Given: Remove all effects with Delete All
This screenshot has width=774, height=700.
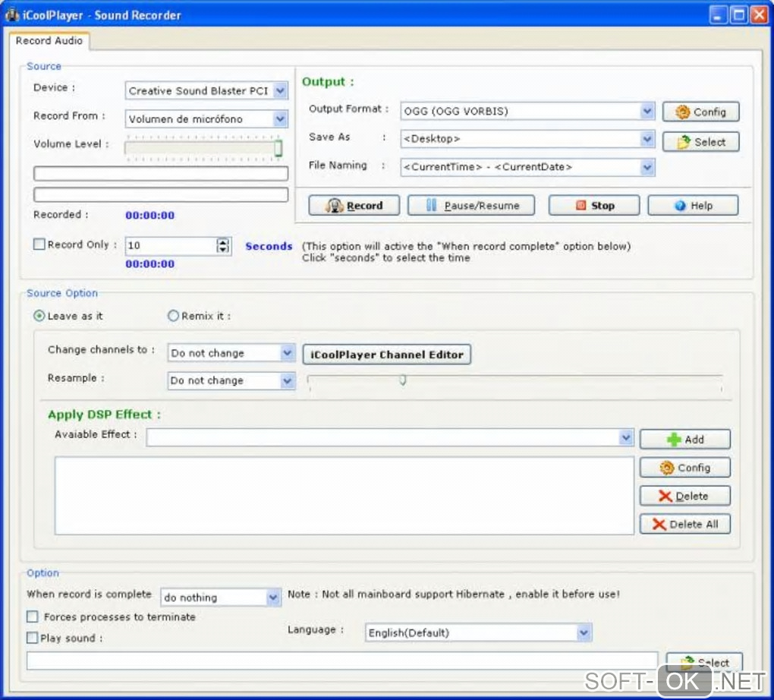Looking at the screenshot, I should pos(684,524).
